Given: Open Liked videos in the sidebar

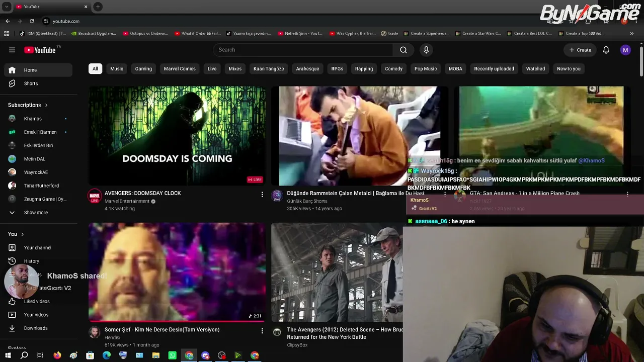Looking at the screenshot, I should [38, 301].
